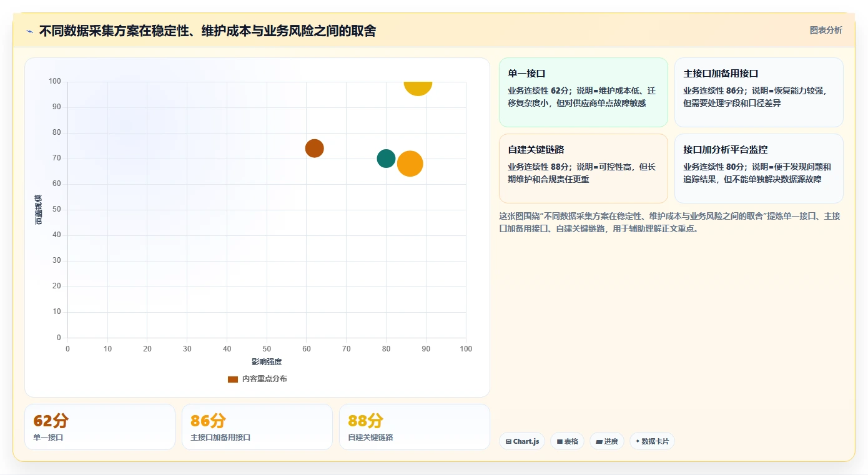Toggle the 内容重点分布 legend item
The height and width of the screenshot is (475, 868).
point(257,379)
